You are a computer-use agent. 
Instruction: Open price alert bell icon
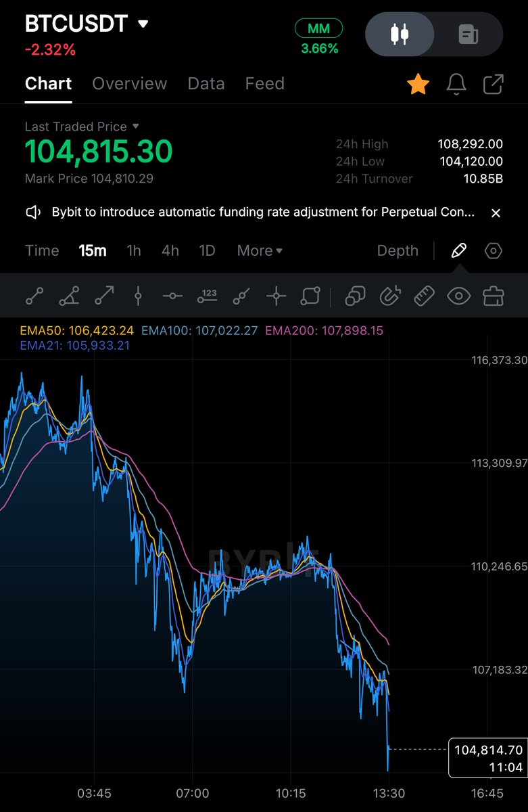coord(456,85)
